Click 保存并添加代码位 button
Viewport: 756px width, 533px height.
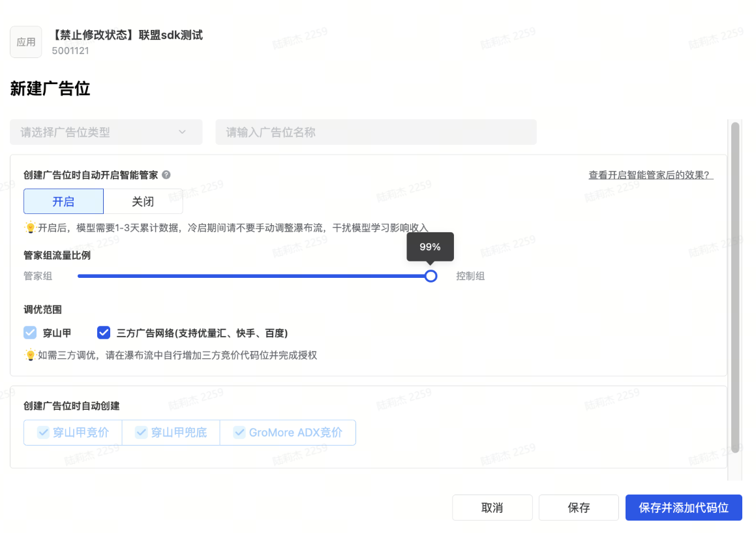click(683, 508)
